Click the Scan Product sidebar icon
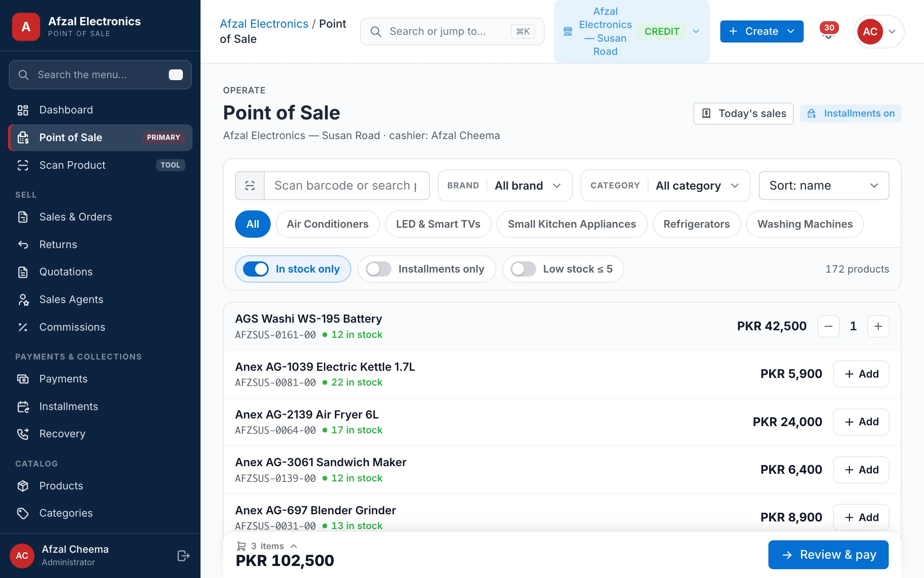Image resolution: width=924 pixels, height=578 pixels. pos(23,165)
